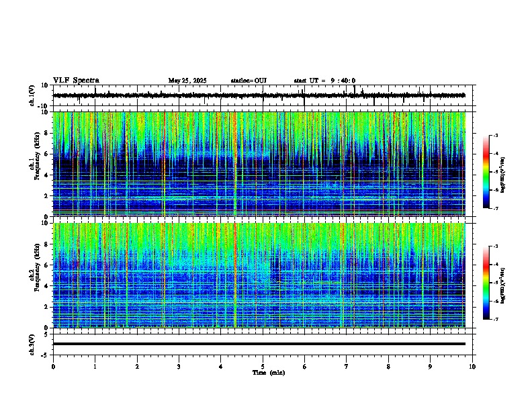Click the ch.2 "Frequency (kHz)" axis label
Viewport: 532px width, 411px height.
pos(37,267)
